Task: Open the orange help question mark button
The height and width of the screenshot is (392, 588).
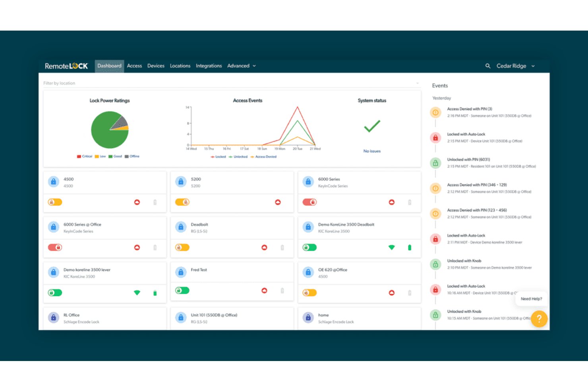Action: (x=539, y=319)
